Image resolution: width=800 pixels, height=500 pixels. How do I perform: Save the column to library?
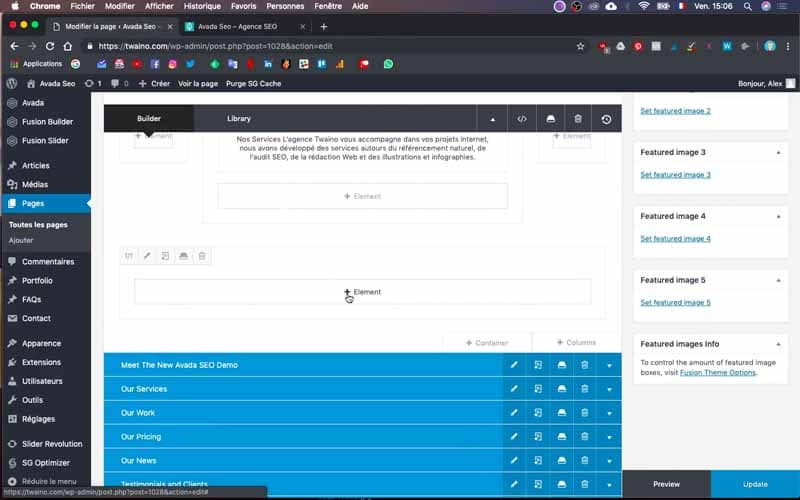(x=184, y=256)
